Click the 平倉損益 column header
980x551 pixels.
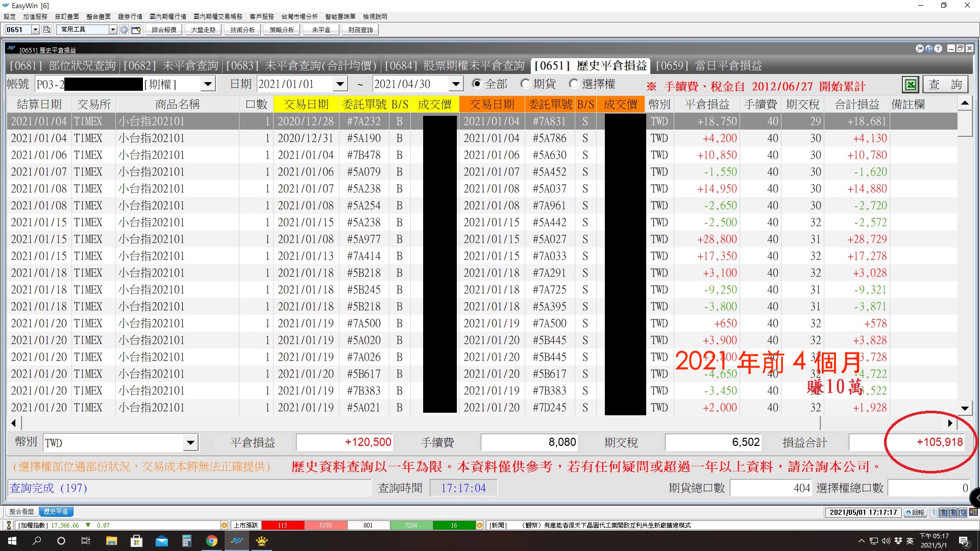(x=707, y=105)
